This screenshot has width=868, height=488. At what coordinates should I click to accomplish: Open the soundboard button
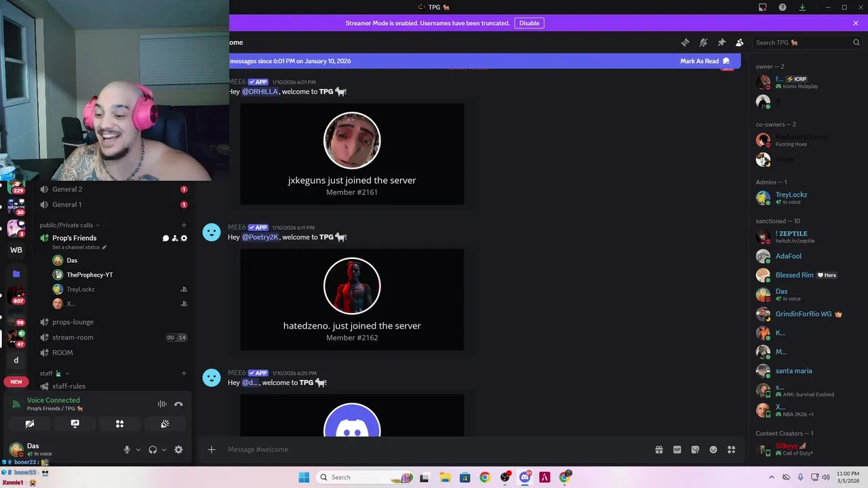tap(165, 424)
